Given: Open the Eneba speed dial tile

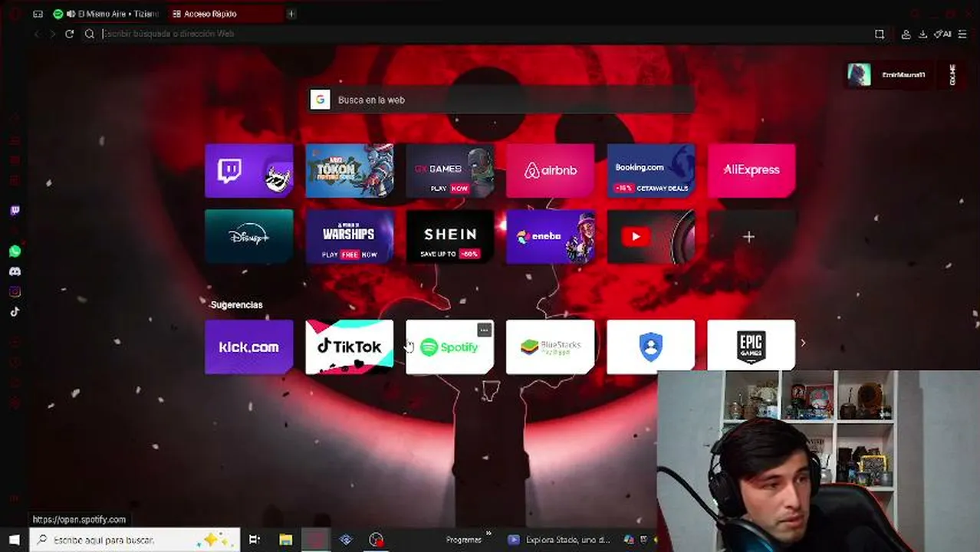Looking at the screenshot, I should 551,237.
